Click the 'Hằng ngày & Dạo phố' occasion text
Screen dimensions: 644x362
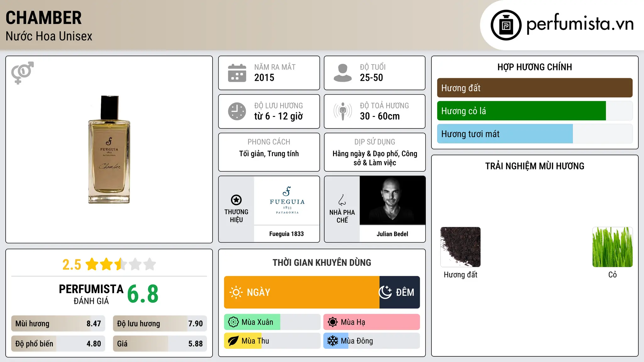[365, 154]
